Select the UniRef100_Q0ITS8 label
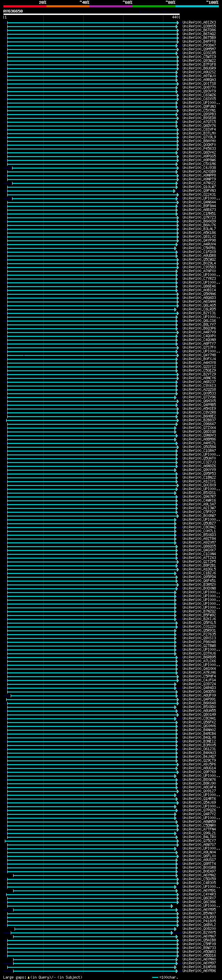Image resolution: width=222 pixels, height=980 pixels. click(199, 84)
